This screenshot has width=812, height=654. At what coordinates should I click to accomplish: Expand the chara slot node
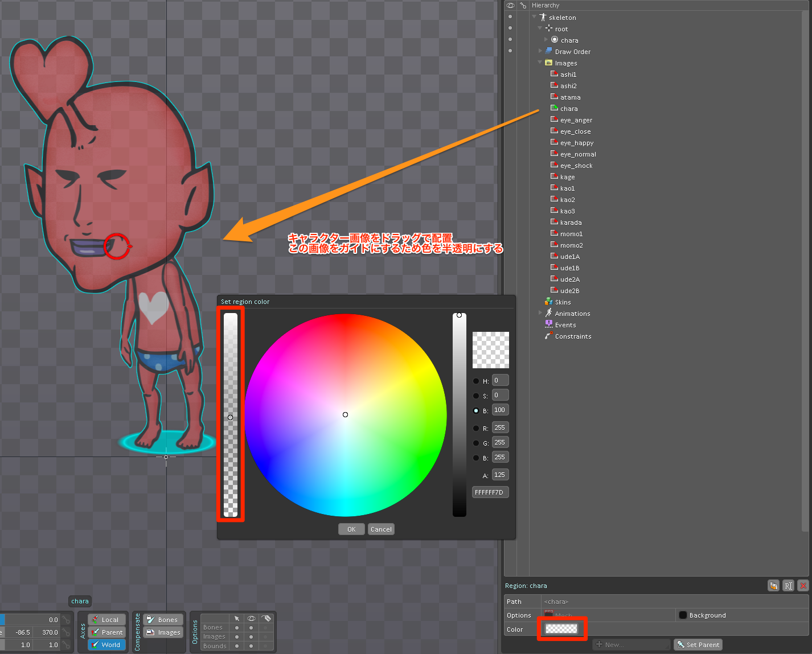(546, 40)
